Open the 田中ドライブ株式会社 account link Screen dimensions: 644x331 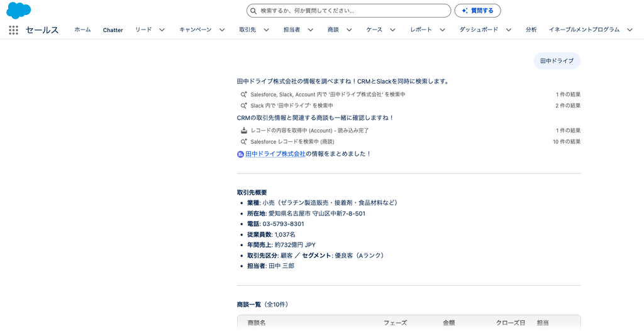pyautogui.click(x=275, y=155)
